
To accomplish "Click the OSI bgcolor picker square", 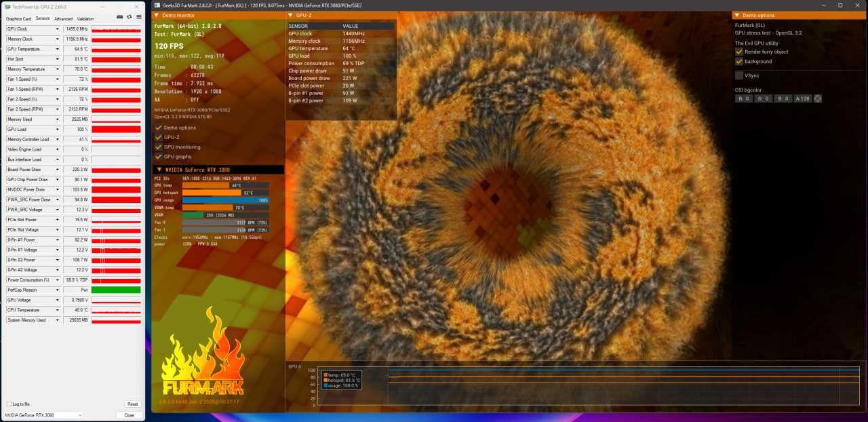I will 818,98.
